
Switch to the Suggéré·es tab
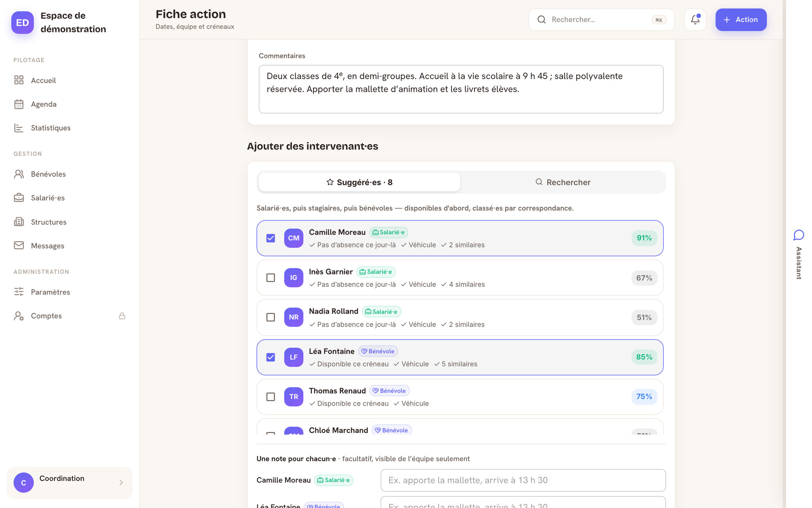coord(359,182)
